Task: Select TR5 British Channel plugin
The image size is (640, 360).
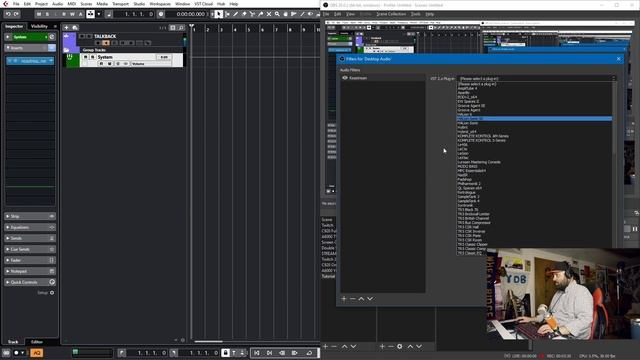Action: coord(534,218)
